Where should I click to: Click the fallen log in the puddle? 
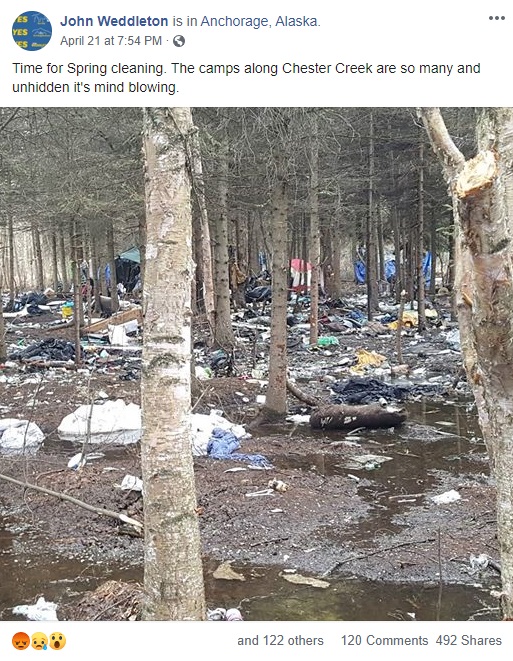point(358,416)
